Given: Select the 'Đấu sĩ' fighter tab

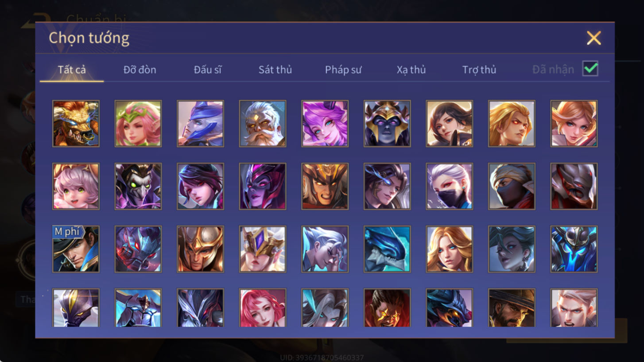Looking at the screenshot, I should [208, 70].
